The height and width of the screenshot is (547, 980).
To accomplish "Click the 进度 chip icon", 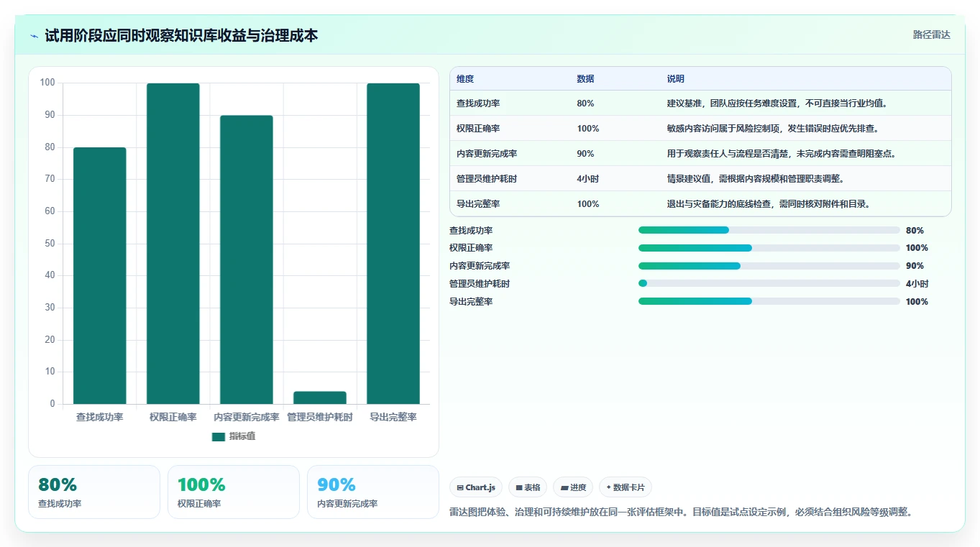I will (x=564, y=487).
